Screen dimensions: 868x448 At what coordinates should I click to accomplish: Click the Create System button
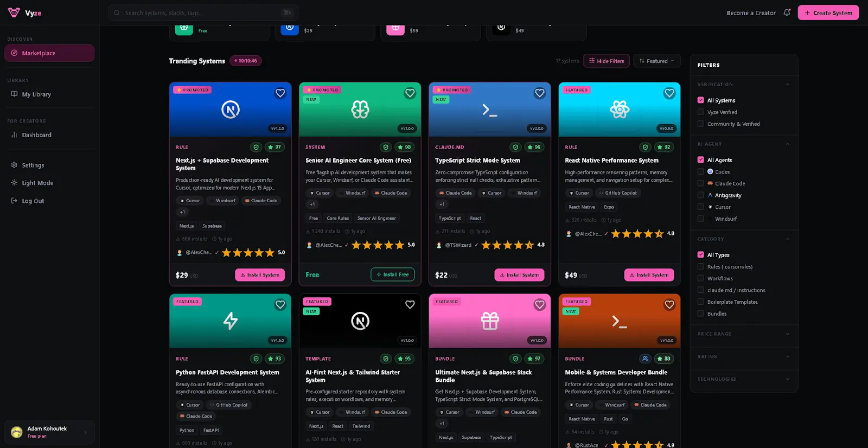coord(828,13)
